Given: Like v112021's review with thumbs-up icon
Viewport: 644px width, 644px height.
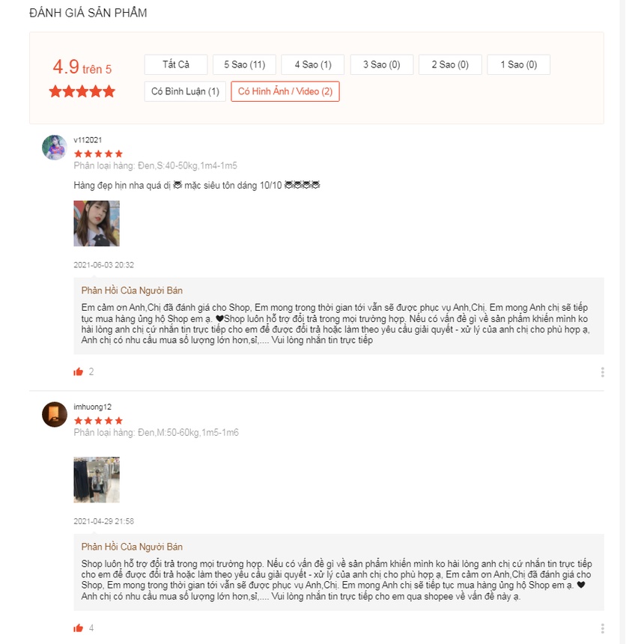Looking at the screenshot, I should 78,371.
